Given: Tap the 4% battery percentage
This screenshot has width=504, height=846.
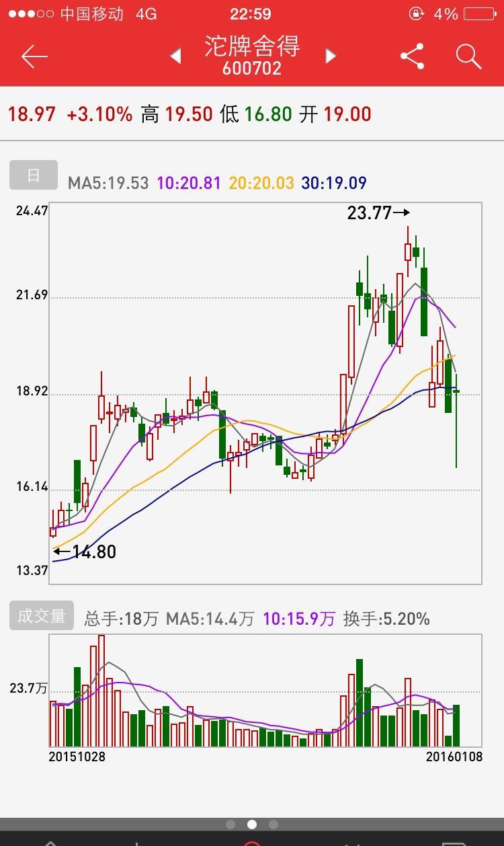Looking at the screenshot, I should click(446, 13).
